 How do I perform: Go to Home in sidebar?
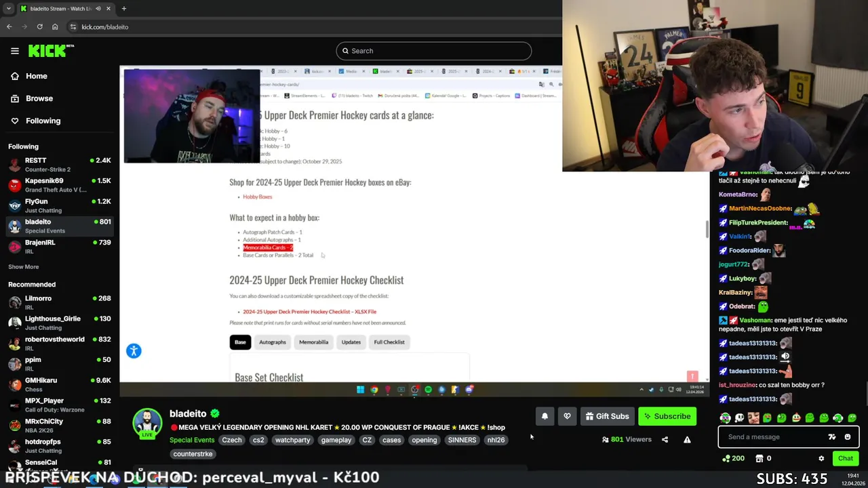coord(28,76)
